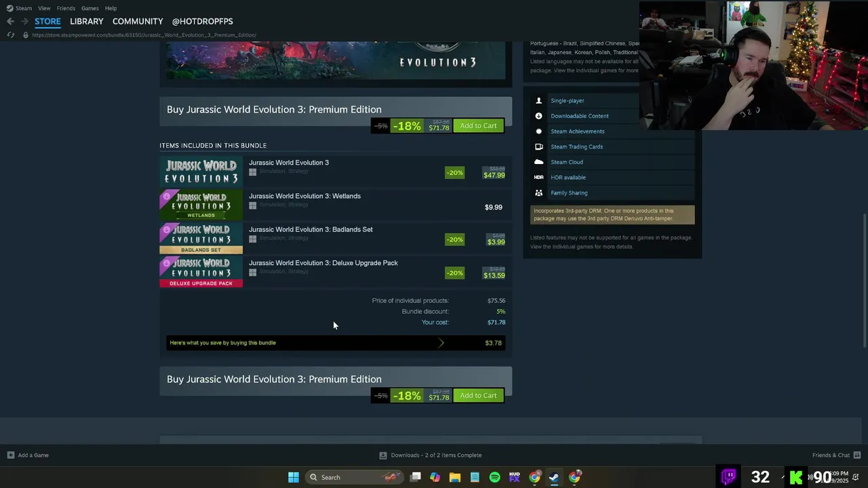Click the Kick overlay icon
The width and height of the screenshot is (868, 488).
tap(796, 477)
